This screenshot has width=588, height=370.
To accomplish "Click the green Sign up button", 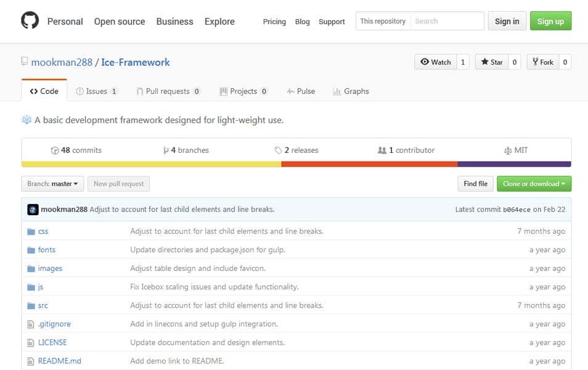I will point(550,21).
